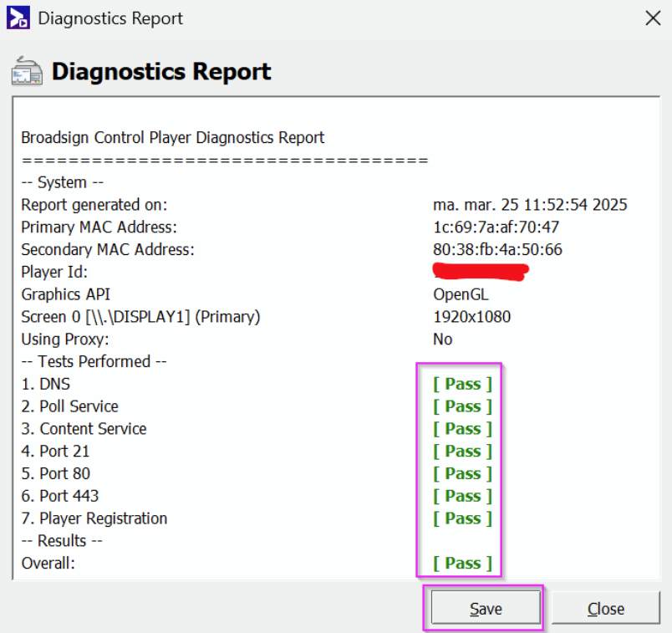Click the Broadsign app icon in title bar
This screenshot has height=633, width=672.
[18, 18]
